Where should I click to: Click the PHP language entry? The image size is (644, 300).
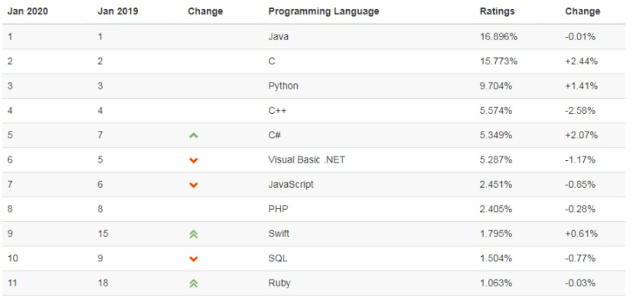(x=278, y=209)
